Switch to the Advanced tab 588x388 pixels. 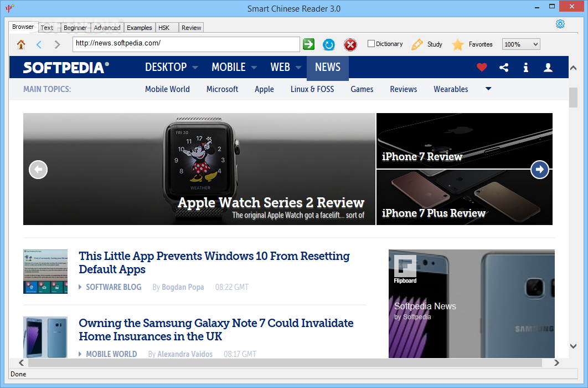(107, 28)
